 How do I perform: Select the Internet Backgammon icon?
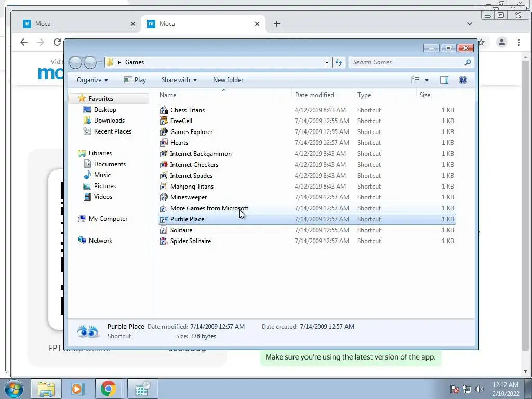pyautogui.click(x=164, y=154)
